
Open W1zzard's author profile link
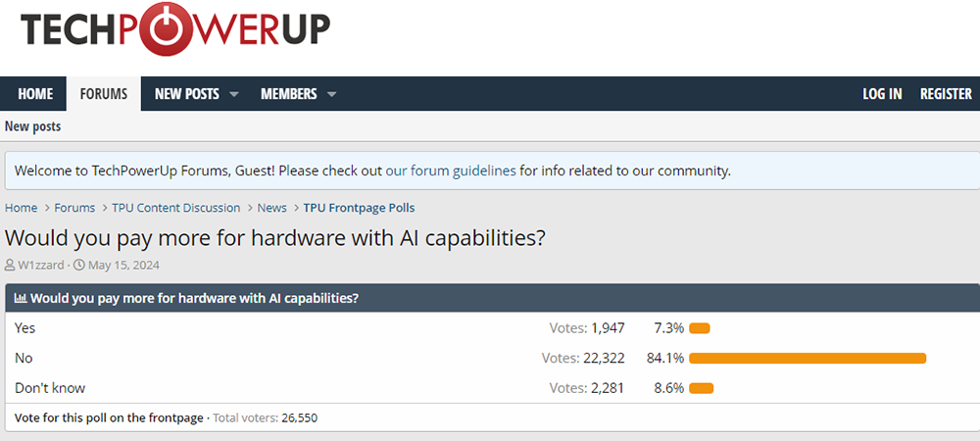40,265
